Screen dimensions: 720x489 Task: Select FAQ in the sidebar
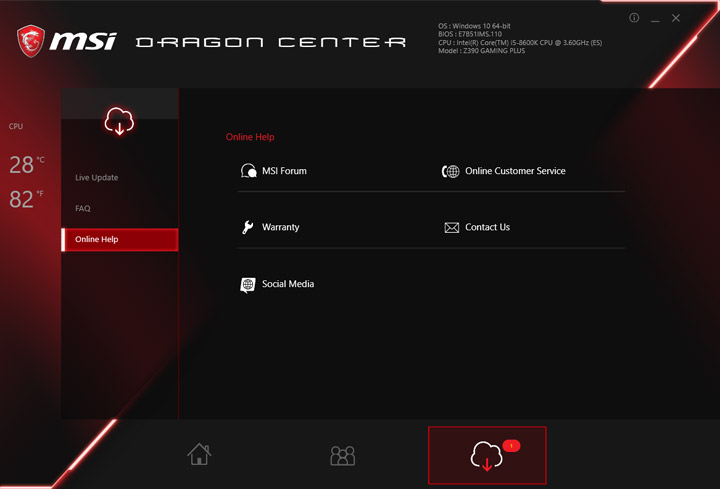click(x=83, y=208)
